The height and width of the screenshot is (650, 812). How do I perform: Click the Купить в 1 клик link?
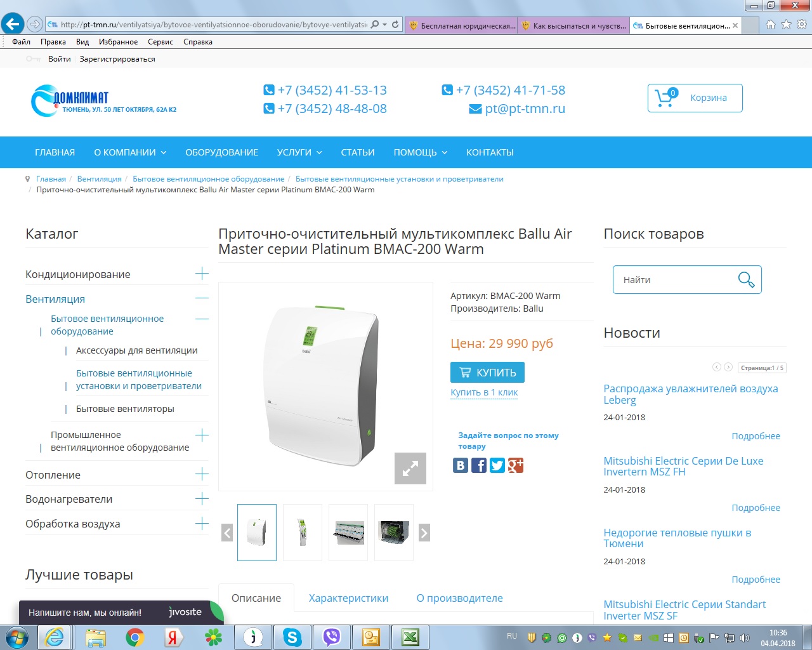point(484,392)
